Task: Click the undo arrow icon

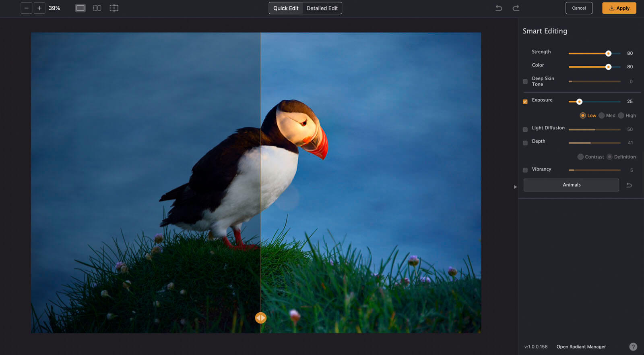Action: pyautogui.click(x=499, y=8)
